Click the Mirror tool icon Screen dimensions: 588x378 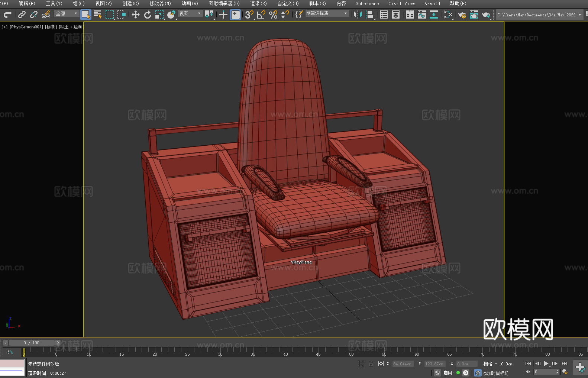point(358,14)
